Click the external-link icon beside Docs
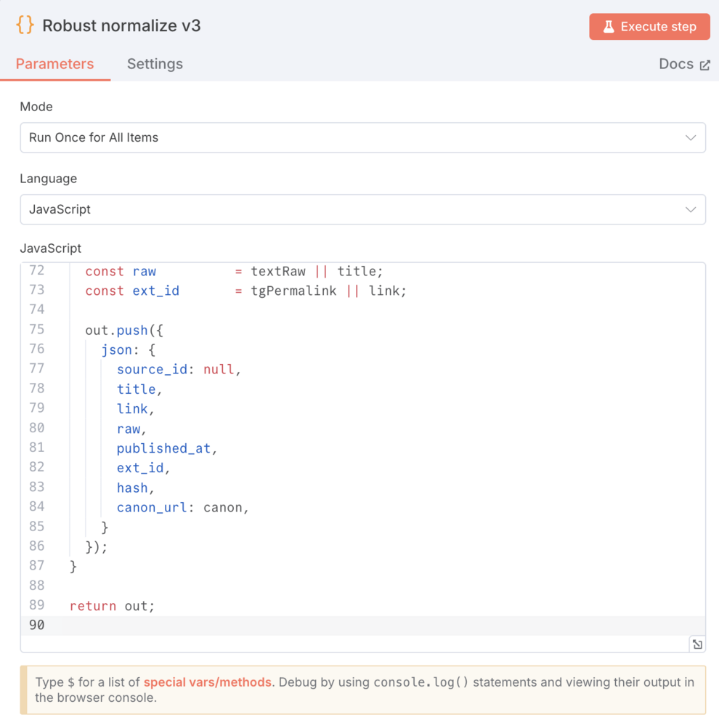Image resolution: width=719 pixels, height=728 pixels. [x=704, y=65]
